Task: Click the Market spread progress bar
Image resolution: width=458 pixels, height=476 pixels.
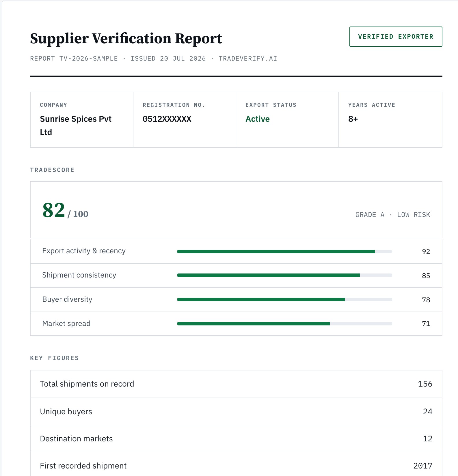Action: point(285,324)
